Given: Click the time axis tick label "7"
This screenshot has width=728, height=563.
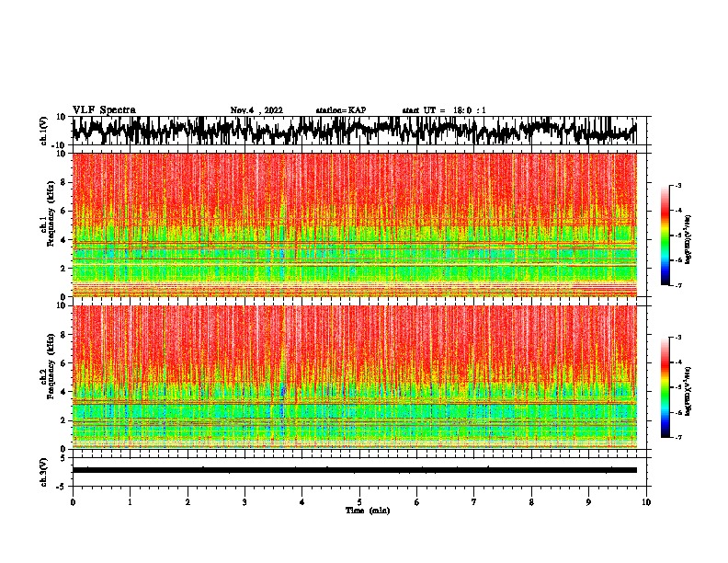Looking at the screenshot, I should (x=474, y=502).
